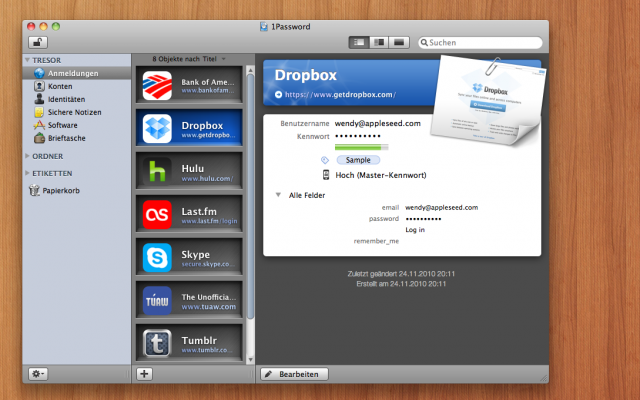Click the Sample tag pill
Viewport: 640px width, 400px height.
coord(358,160)
